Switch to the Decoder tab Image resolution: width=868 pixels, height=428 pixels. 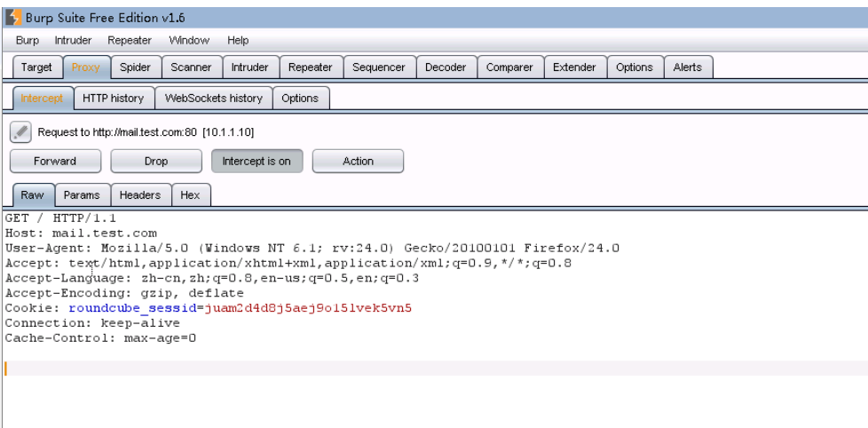click(x=446, y=67)
